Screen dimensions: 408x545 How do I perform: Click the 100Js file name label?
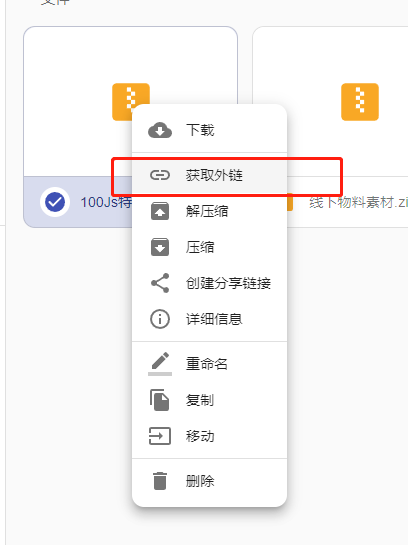click(106, 202)
